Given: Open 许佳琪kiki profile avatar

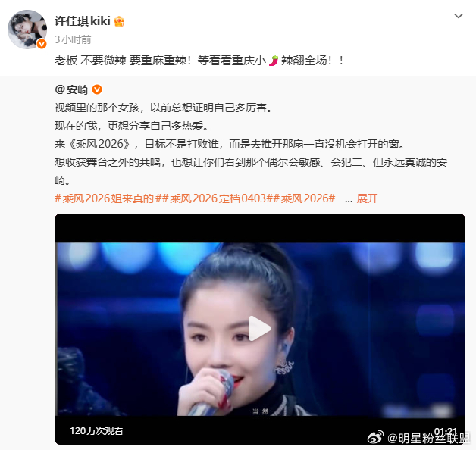Looking at the screenshot, I should click(x=27, y=29).
